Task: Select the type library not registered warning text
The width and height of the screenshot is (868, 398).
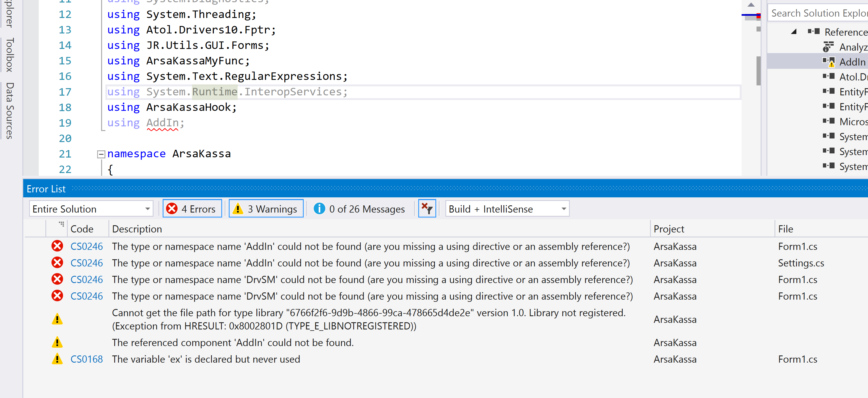Action: pos(369,319)
